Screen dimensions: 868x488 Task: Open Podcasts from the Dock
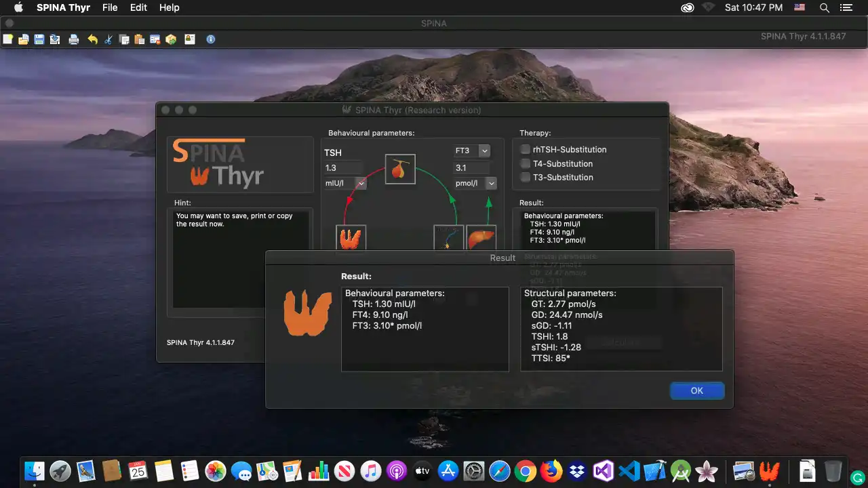click(x=396, y=470)
